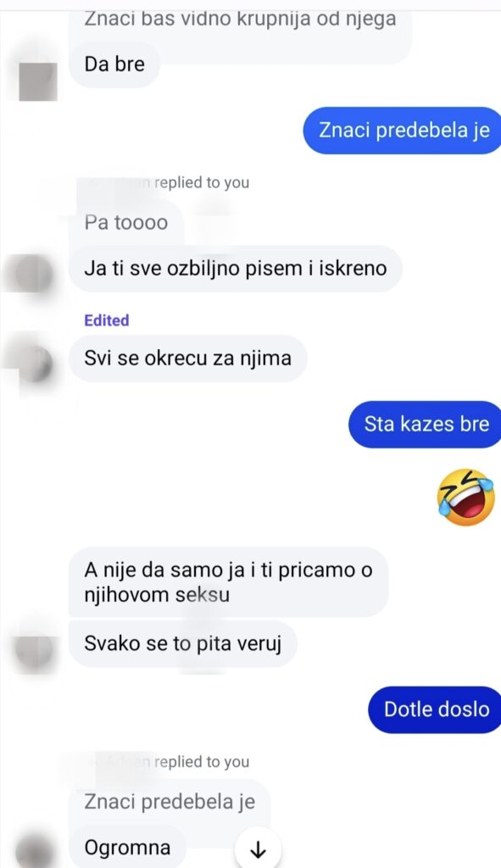Tap avatar beside 'Da bre' message
This screenshot has width=501, height=868.
pos(37,81)
